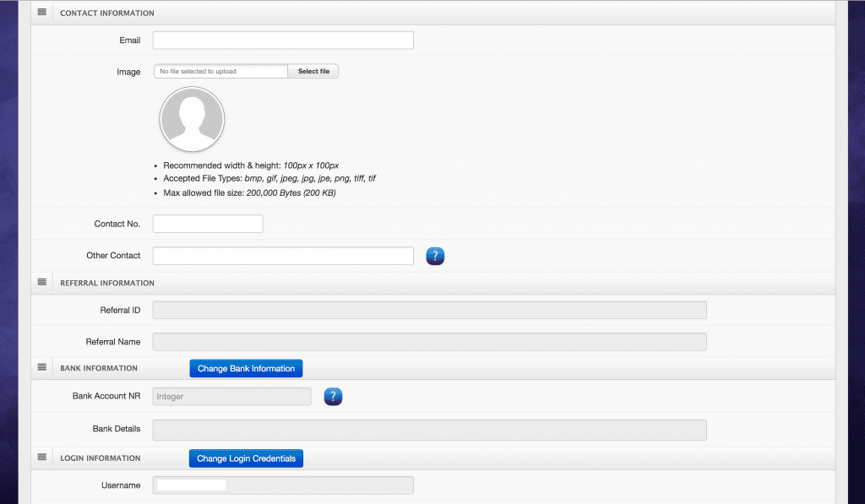The image size is (865, 504).
Task: Toggle the Referral Information section handle icon
Action: click(x=42, y=282)
